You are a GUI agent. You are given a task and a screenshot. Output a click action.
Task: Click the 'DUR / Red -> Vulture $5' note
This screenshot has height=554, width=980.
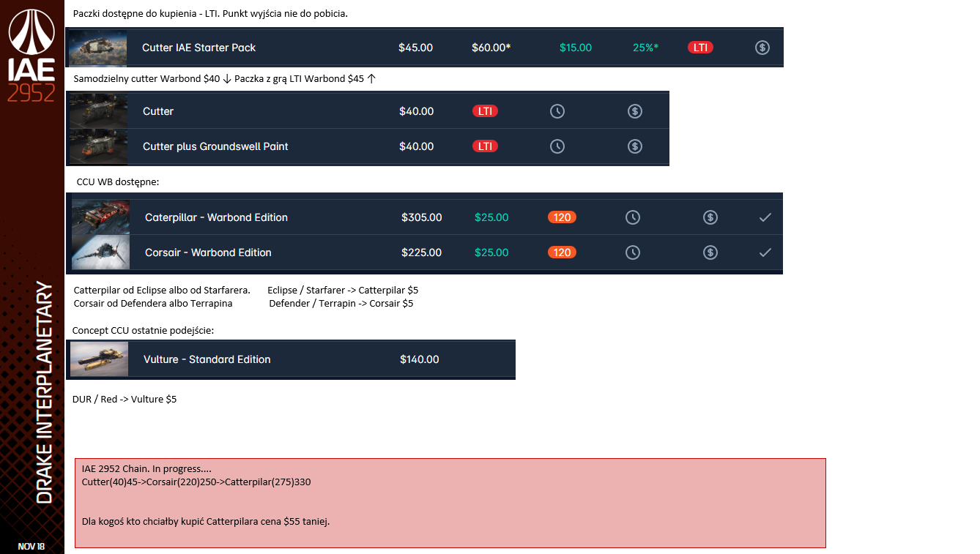(125, 400)
